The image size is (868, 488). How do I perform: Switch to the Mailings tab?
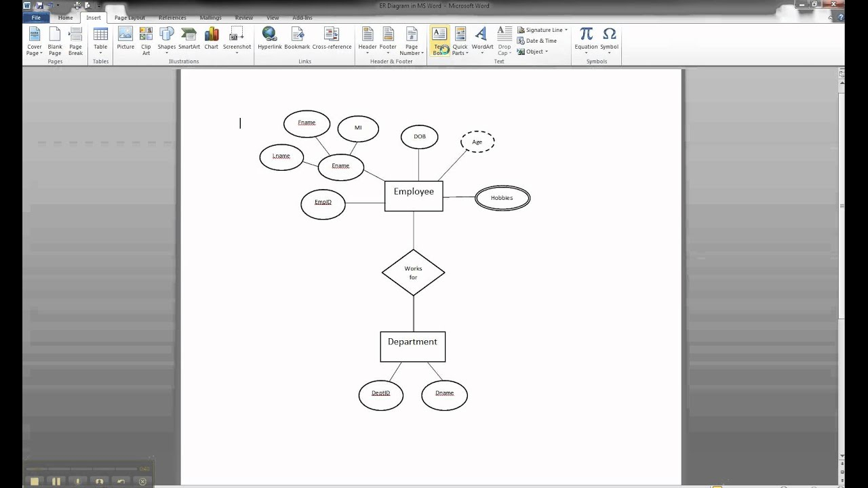pos(210,18)
